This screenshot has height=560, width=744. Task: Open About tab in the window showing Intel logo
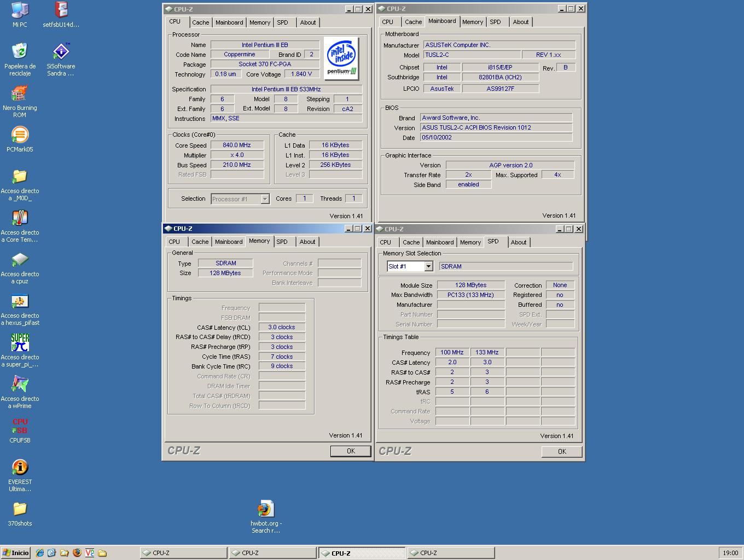[x=308, y=22]
